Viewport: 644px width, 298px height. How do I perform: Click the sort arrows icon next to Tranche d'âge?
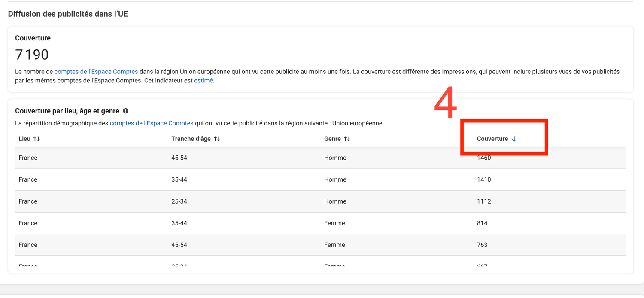pyautogui.click(x=217, y=139)
